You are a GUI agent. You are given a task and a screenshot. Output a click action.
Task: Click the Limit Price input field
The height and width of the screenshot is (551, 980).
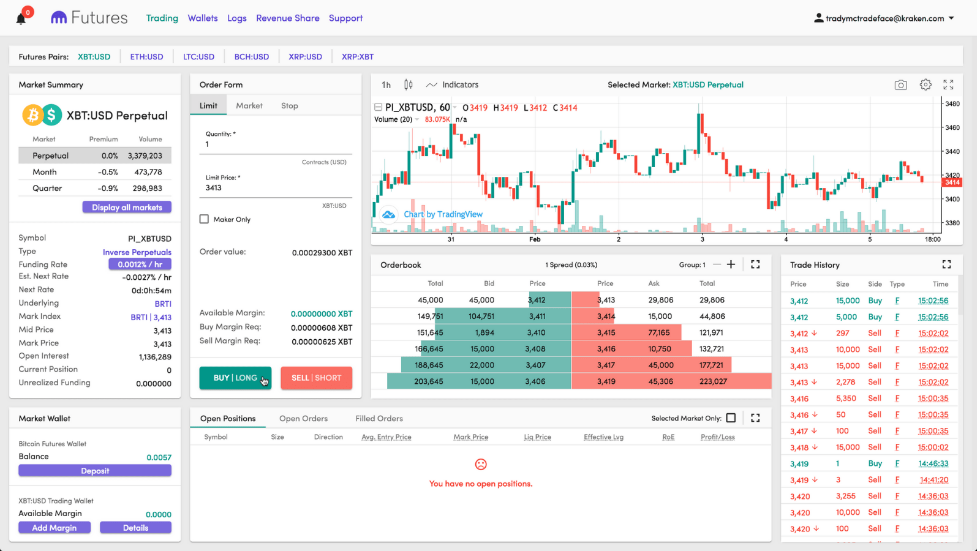click(276, 188)
